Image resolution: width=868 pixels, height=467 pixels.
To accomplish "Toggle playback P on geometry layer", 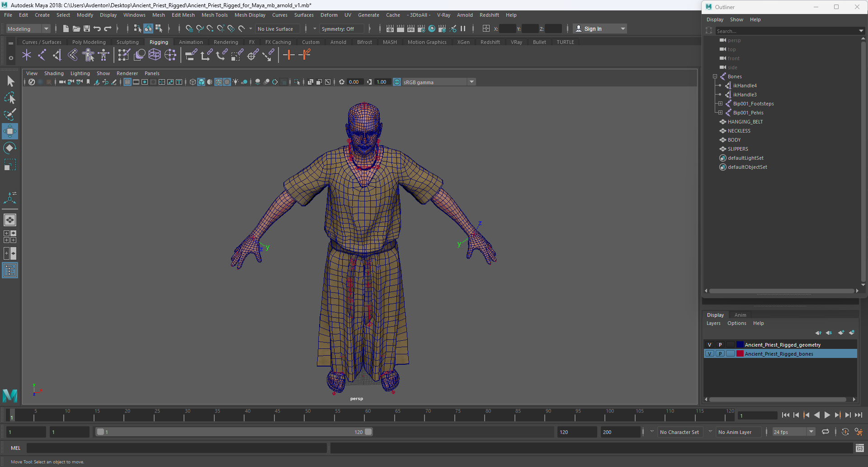I will [720, 345].
